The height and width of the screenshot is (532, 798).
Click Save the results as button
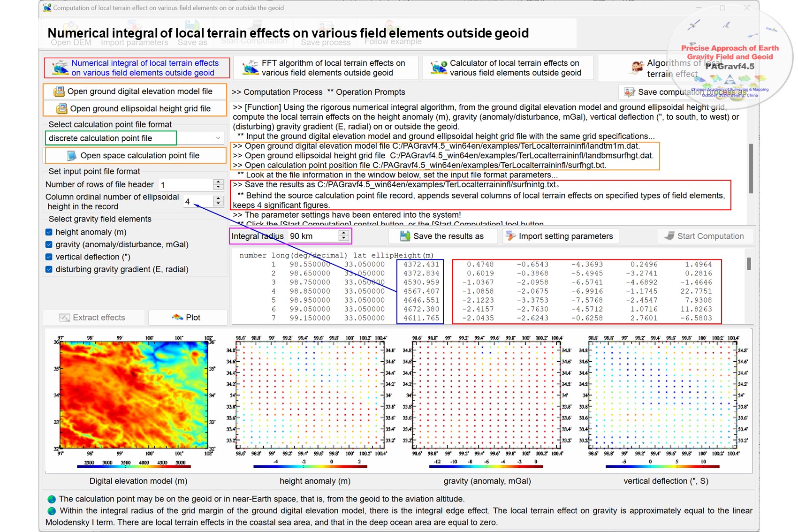[x=443, y=236]
